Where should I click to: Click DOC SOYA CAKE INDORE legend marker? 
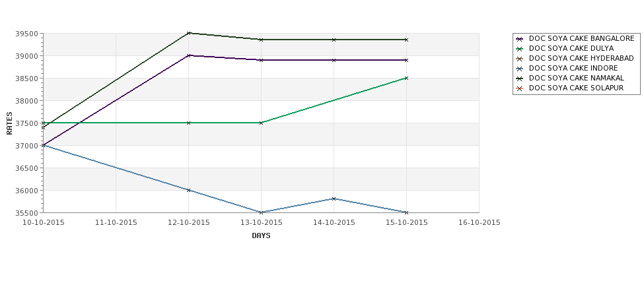coord(520,69)
